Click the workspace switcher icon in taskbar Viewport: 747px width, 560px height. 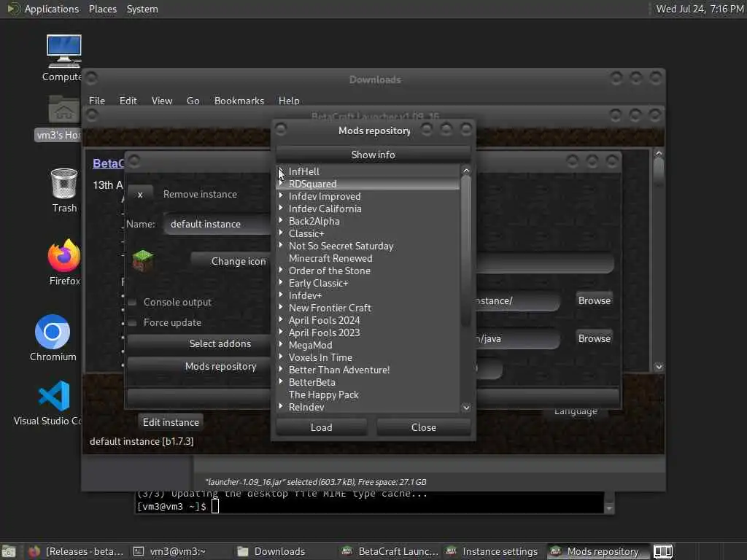662,551
